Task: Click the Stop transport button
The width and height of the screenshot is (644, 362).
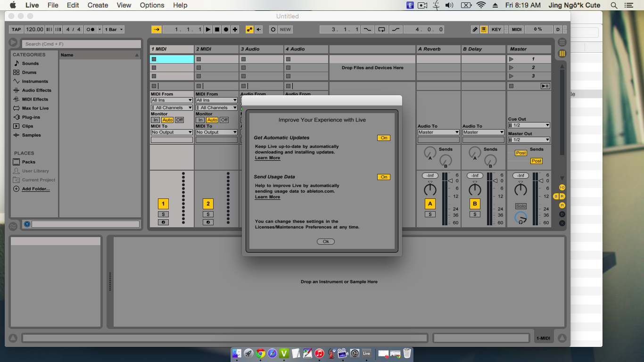Action: [217, 29]
